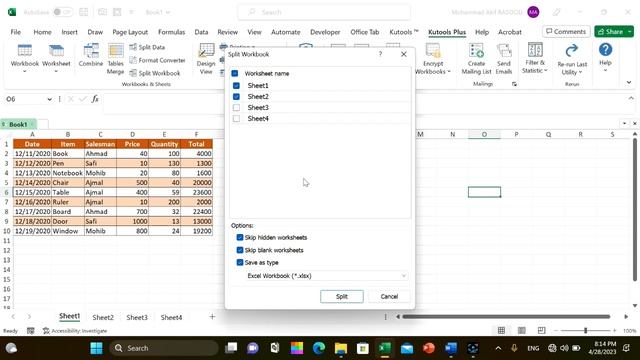This screenshot has width=640, height=360.
Task: Click the Split button in dialog
Action: (342, 296)
